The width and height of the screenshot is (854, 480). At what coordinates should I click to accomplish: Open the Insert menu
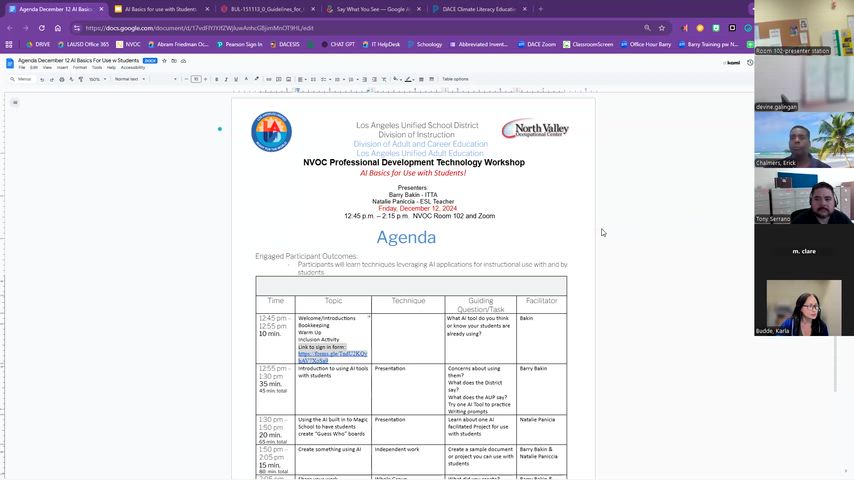tap(63, 68)
